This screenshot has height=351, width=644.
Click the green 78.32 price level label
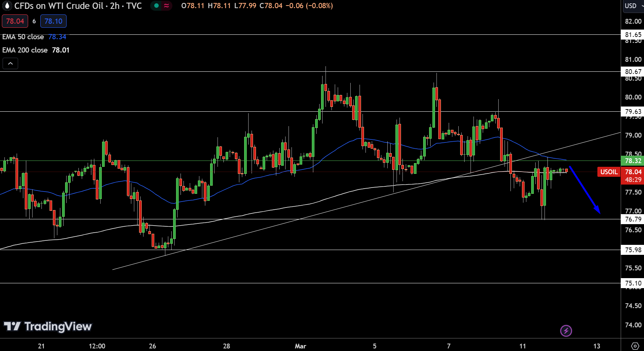tap(633, 161)
